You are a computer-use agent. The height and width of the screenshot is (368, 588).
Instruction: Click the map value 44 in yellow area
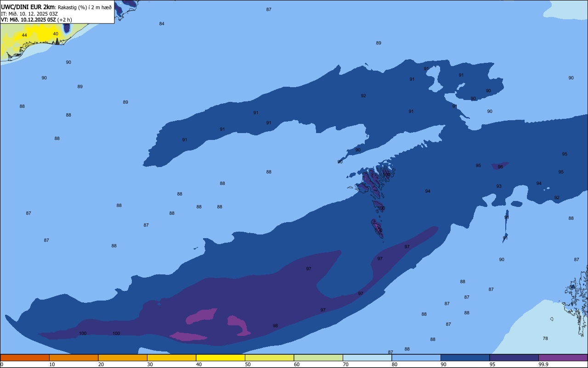tap(24, 35)
